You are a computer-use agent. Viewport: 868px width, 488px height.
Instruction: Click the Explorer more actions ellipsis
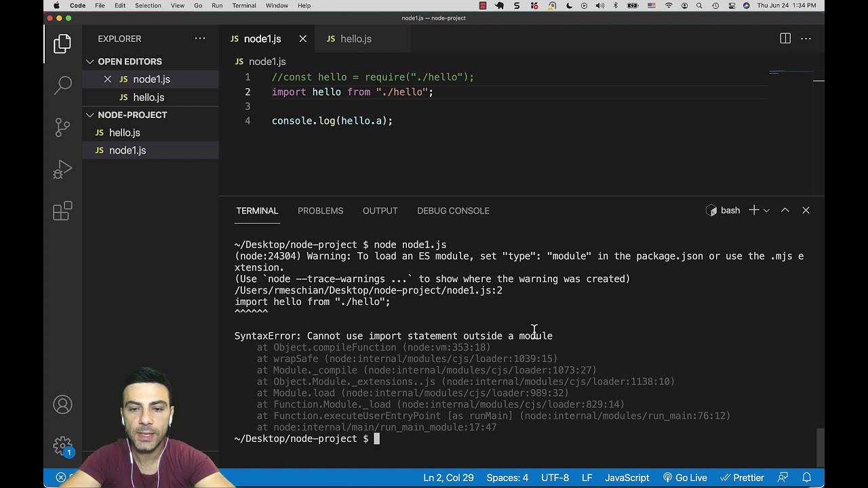tap(200, 39)
